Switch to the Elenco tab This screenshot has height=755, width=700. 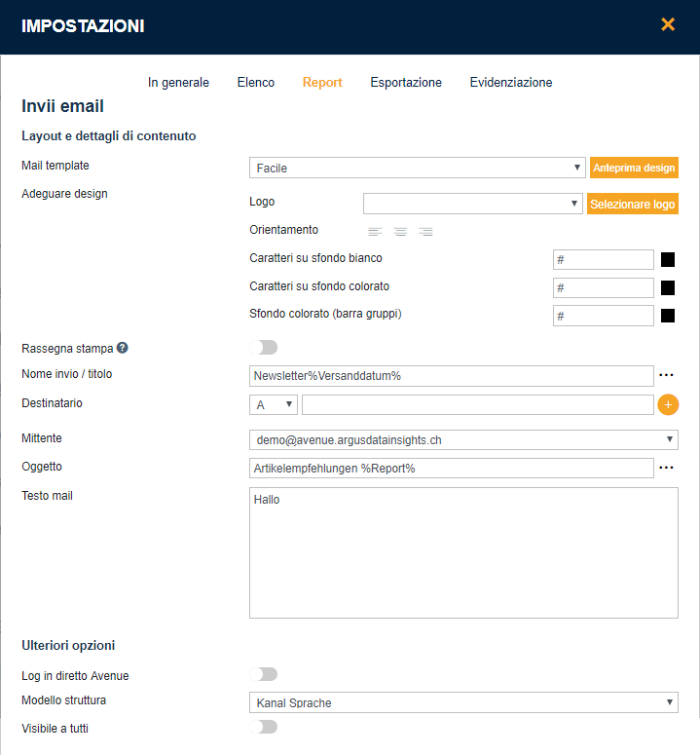point(256,83)
